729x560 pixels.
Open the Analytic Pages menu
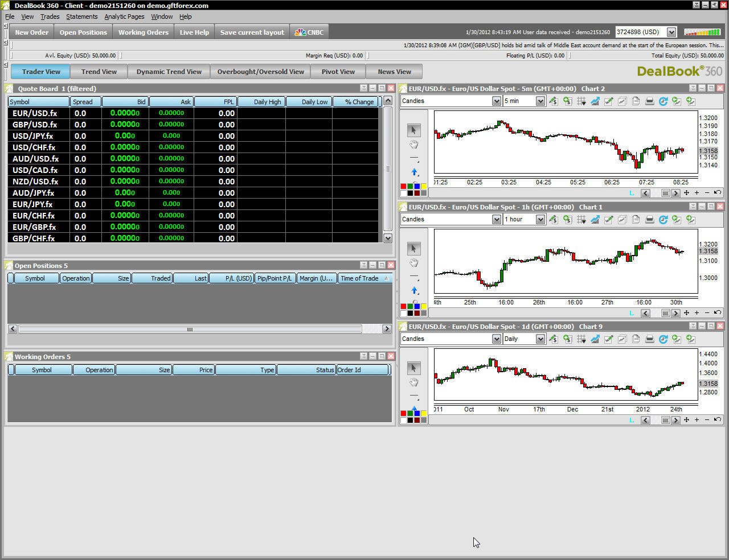coord(124,17)
